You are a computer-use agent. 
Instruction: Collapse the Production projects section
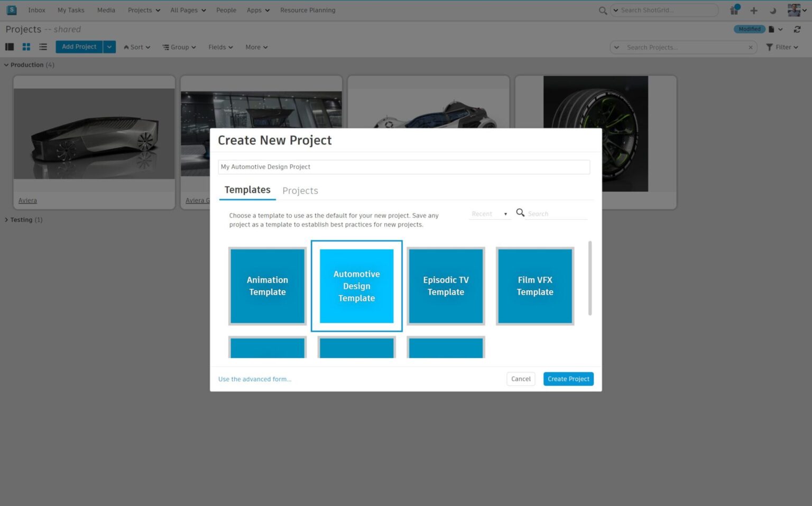pos(6,64)
